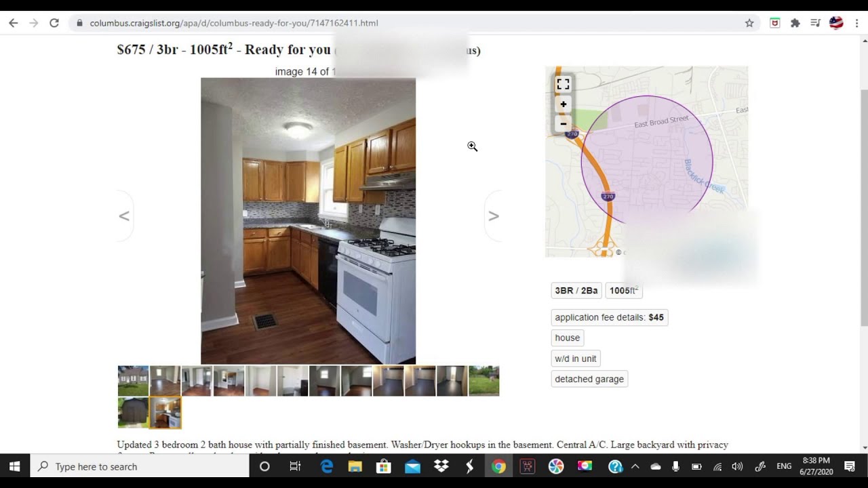
Task: Switch to Chrome in the taskbar
Action: (498, 466)
